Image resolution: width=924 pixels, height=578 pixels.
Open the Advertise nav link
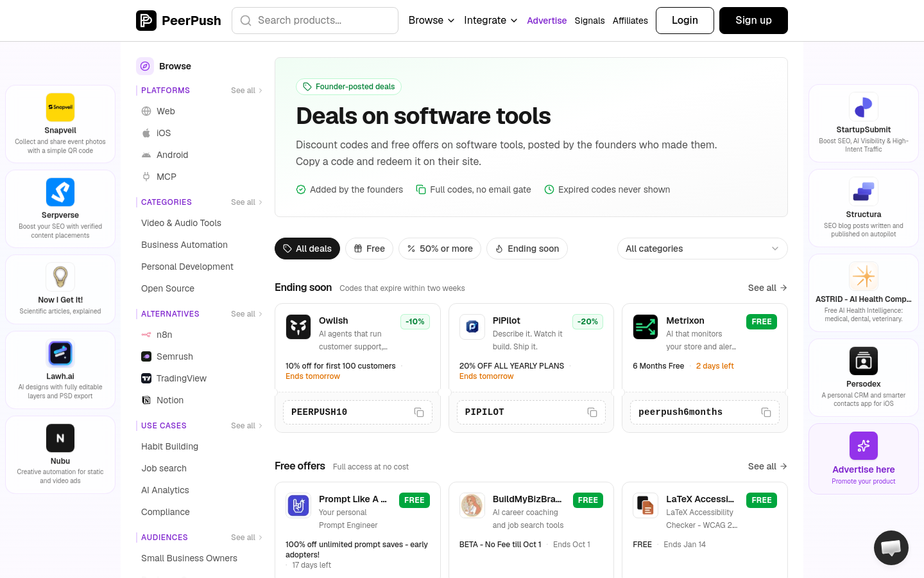pos(547,21)
